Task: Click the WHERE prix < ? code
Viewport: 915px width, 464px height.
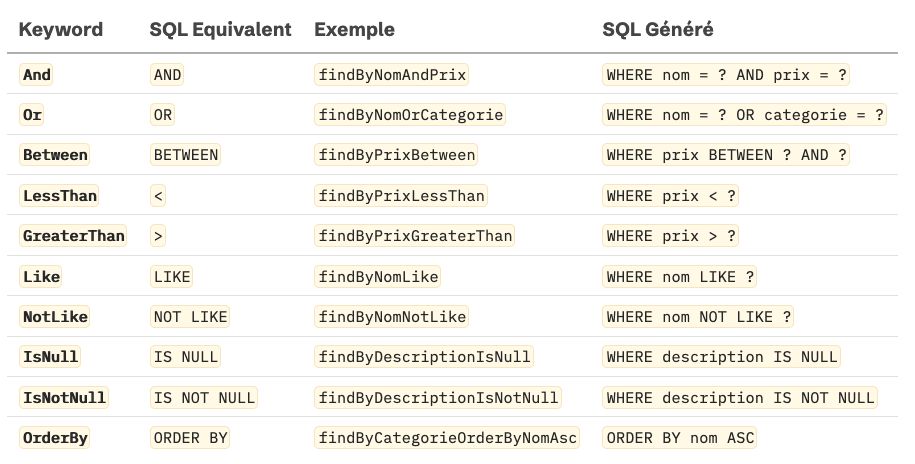Action: point(671,196)
